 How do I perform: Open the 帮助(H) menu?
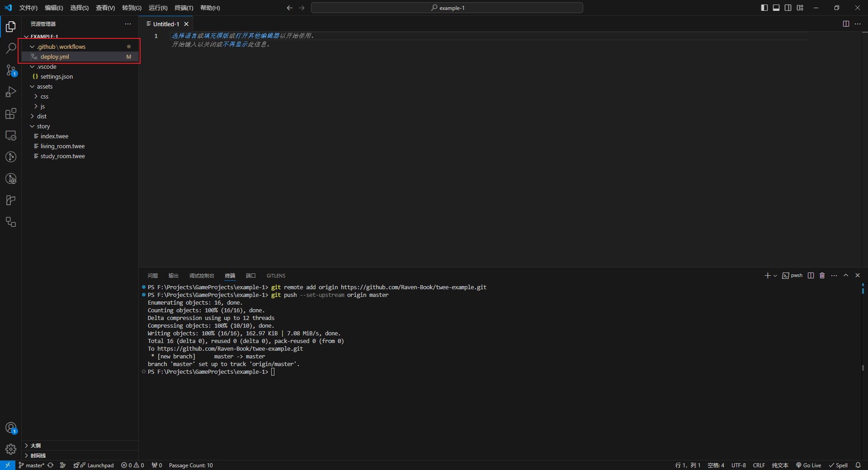pos(210,8)
